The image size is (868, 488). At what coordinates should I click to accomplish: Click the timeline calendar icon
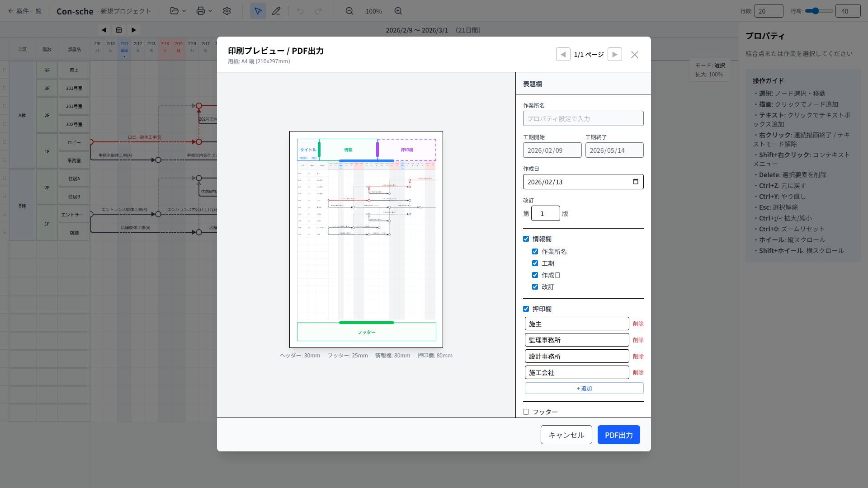click(x=119, y=30)
